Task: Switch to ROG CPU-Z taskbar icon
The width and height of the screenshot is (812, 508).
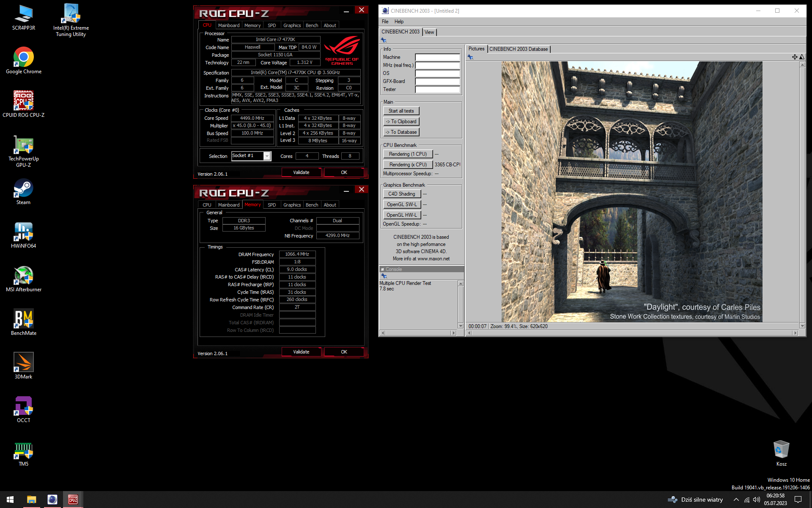Action: click(x=73, y=500)
